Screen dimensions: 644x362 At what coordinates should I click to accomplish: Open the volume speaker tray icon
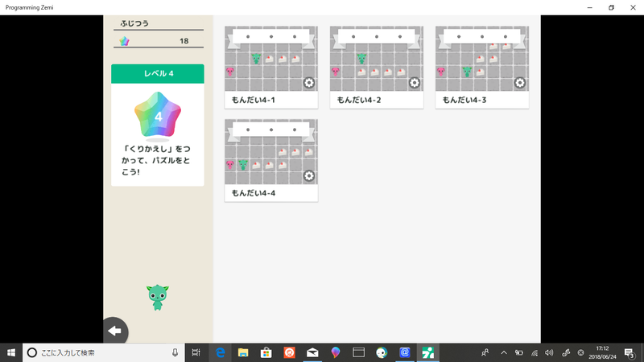tap(549, 352)
